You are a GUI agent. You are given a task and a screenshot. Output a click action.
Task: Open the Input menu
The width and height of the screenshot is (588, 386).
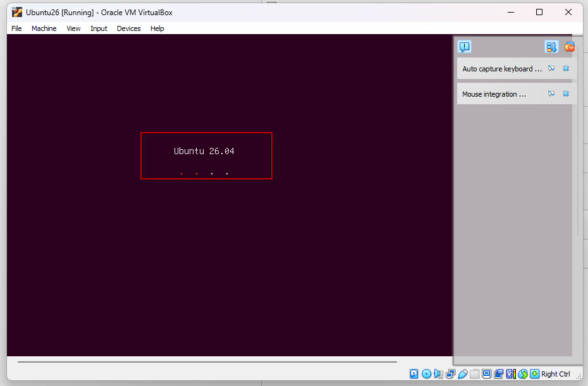99,28
